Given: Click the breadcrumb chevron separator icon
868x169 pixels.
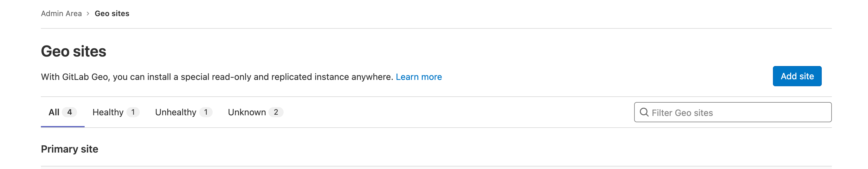Looking at the screenshot, I should click(x=88, y=14).
